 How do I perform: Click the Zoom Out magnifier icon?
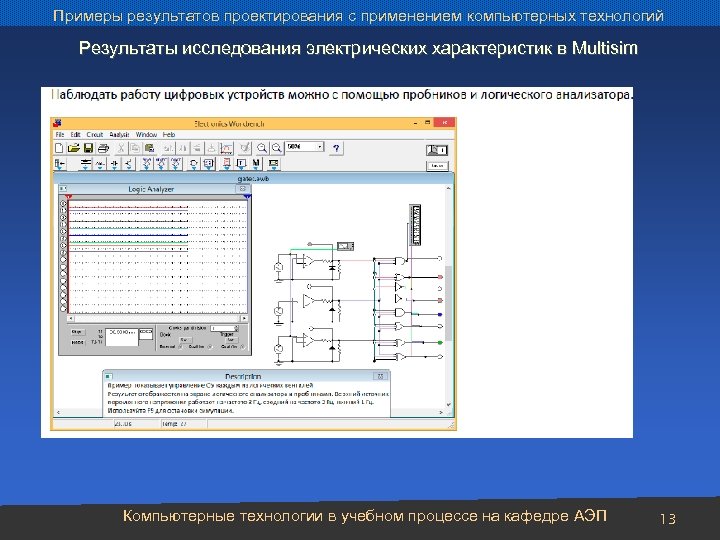pos(262,148)
